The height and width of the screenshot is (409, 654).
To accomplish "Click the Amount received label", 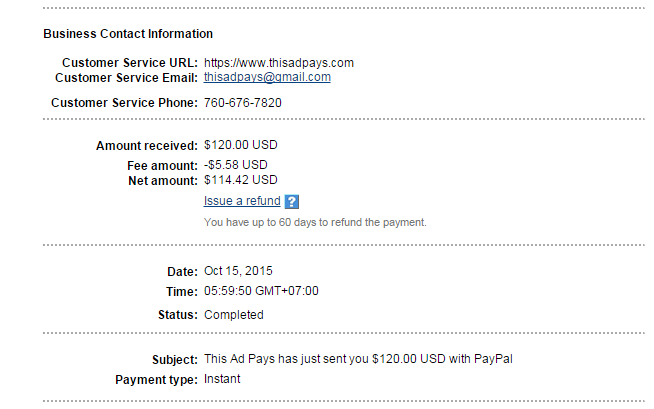I will click(147, 146).
